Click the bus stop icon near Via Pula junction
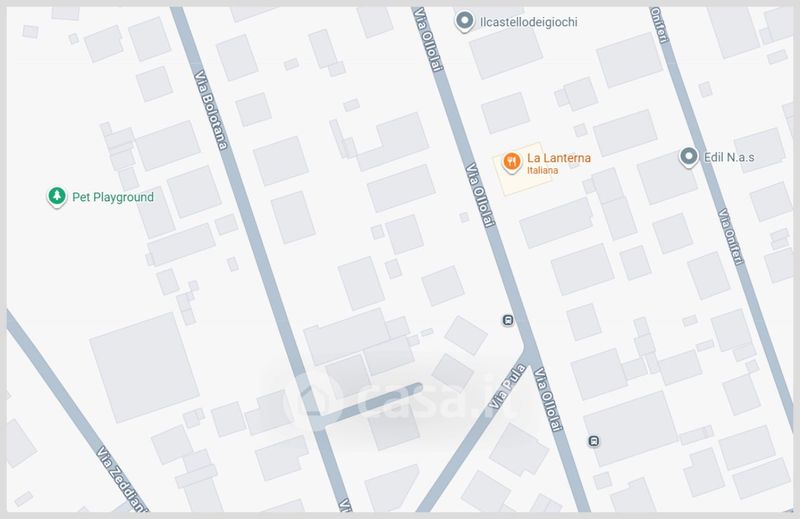 click(508, 320)
